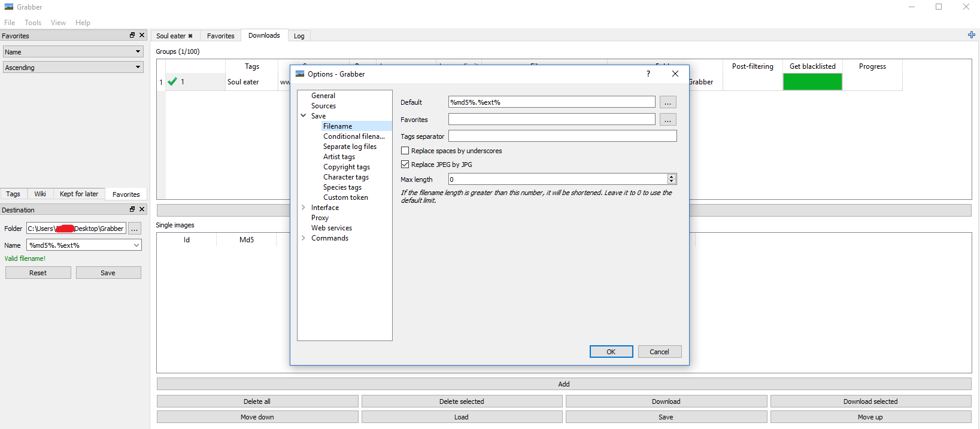Click the help question mark in Options dialog

[x=648, y=74]
